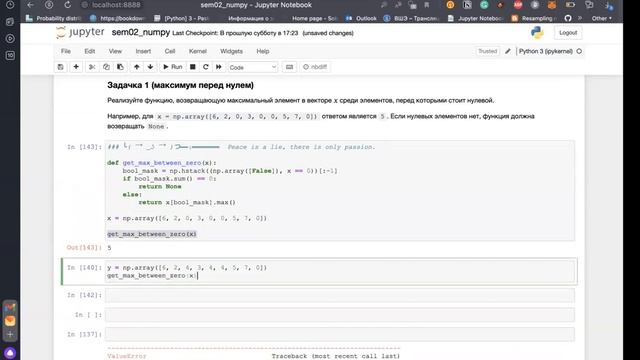Interrupt the kernel with stop icon
The image size is (640, 360).
193,67
